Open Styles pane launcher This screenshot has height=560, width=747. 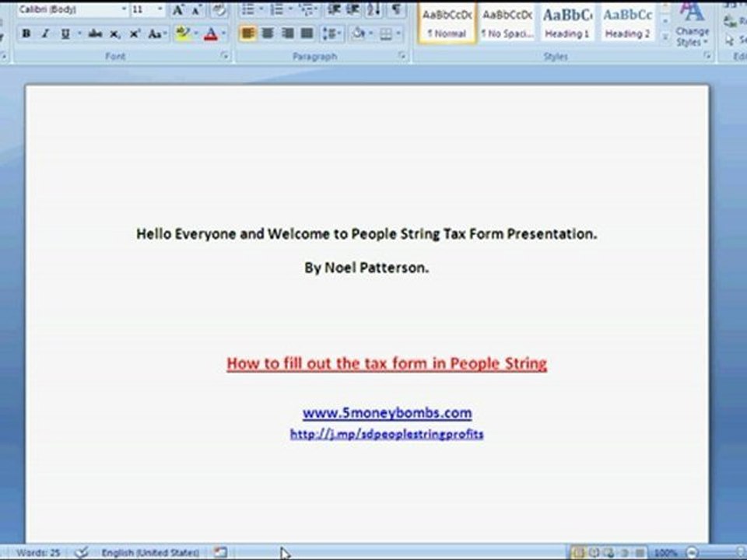click(708, 56)
